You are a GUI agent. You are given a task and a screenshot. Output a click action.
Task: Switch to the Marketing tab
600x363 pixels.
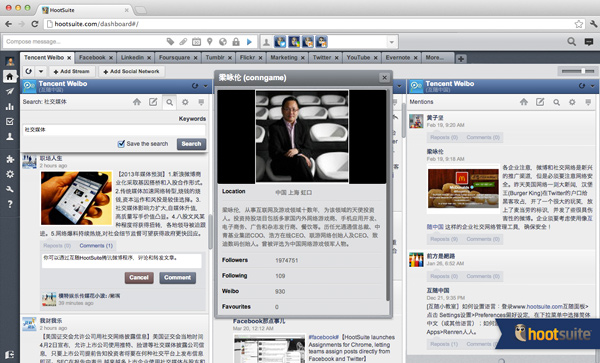[x=284, y=57]
